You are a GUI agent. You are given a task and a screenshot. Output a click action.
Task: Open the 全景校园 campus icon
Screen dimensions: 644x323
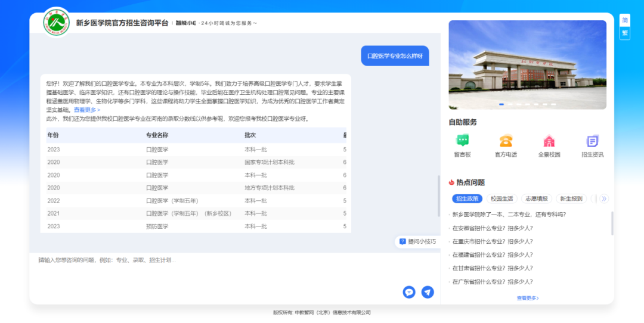pos(549,141)
